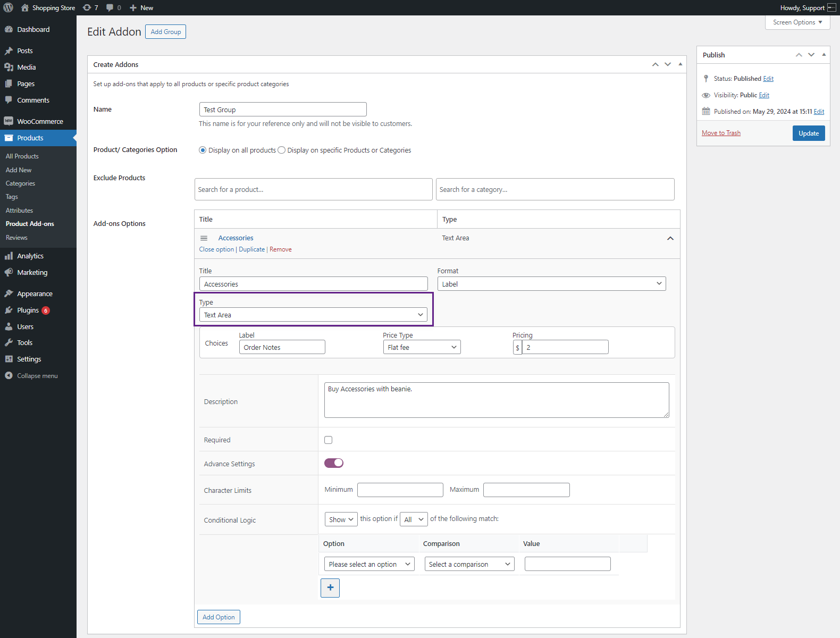The height and width of the screenshot is (638, 840).
Task: Check the Required checkbox
Action: pyautogui.click(x=328, y=440)
